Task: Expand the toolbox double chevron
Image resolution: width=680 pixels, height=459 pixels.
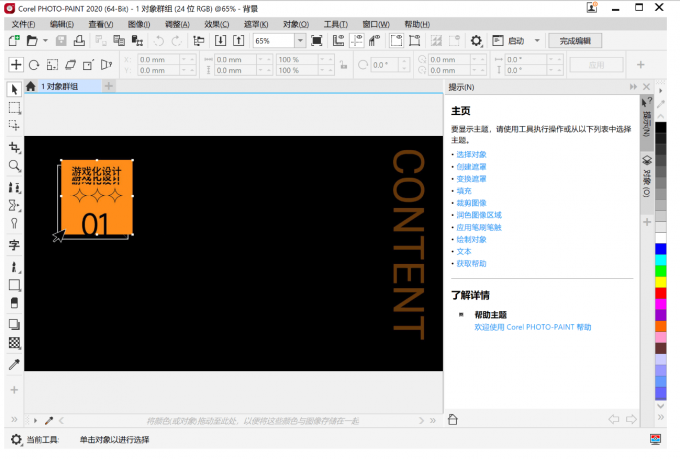Action: coord(14,420)
